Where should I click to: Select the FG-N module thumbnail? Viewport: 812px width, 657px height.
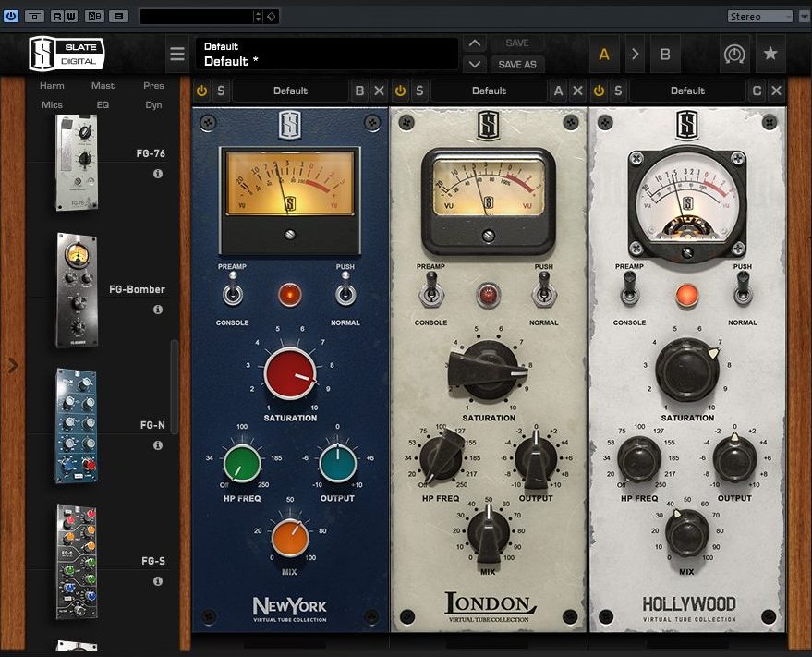coord(76,425)
